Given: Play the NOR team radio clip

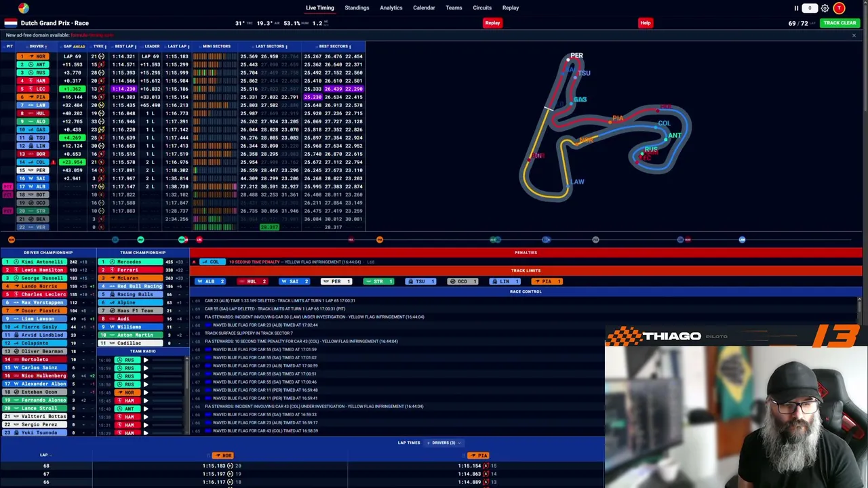Looking at the screenshot, I should [x=146, y=392].
